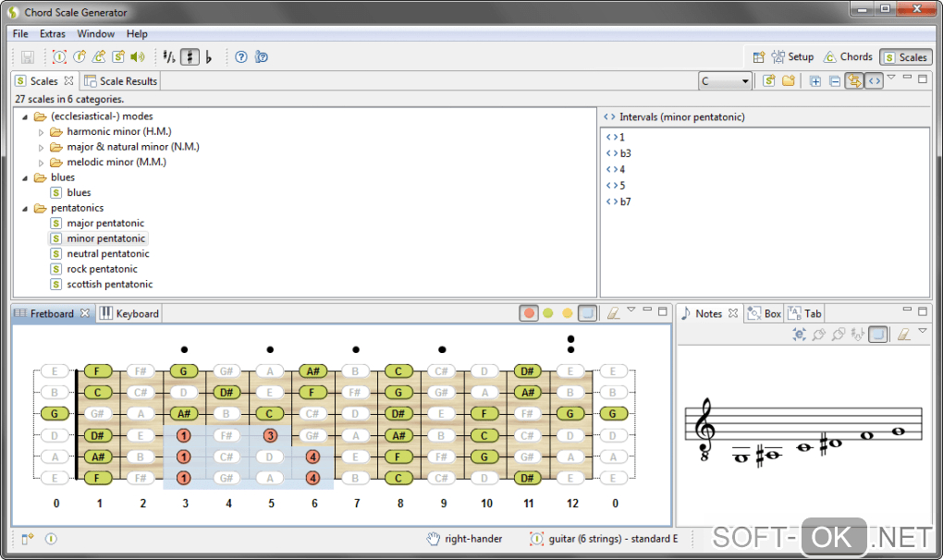Click the second plug icon in Notes toolbar
The height and width of the screenshot is (560, 943).
[839, 335]
